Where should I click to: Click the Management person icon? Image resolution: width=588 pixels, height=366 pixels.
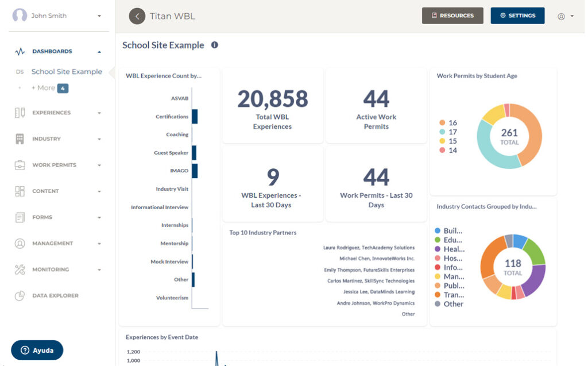point(20,244)
